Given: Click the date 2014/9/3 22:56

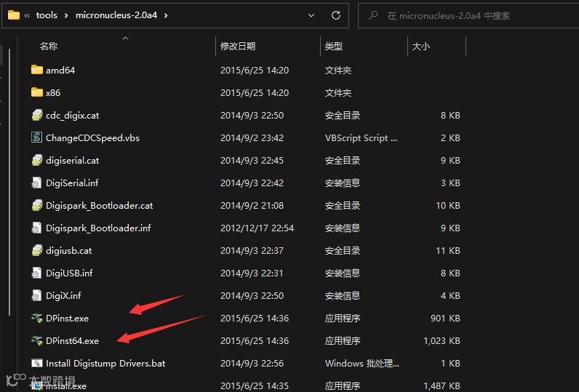Looking at the screenshot, I should [252, 363].
